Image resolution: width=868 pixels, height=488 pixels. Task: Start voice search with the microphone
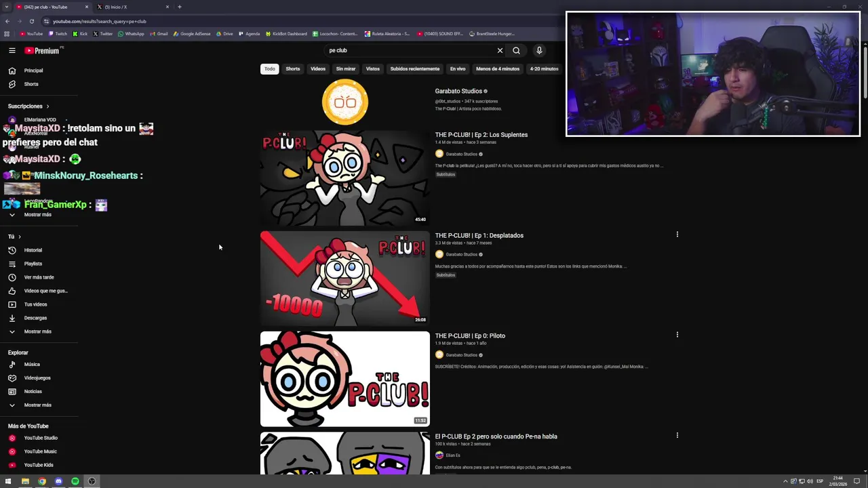pyautogui.click(x=539, y=50)
